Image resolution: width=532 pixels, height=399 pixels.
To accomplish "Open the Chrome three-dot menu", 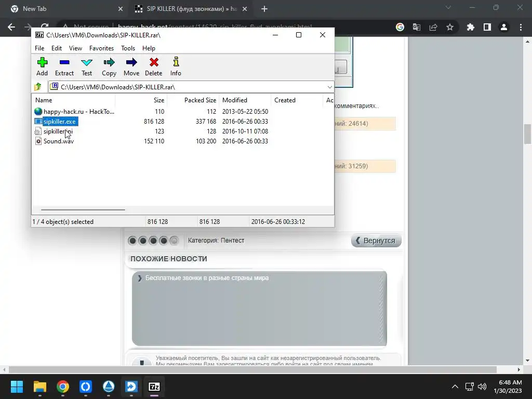I will pos(521,27).
